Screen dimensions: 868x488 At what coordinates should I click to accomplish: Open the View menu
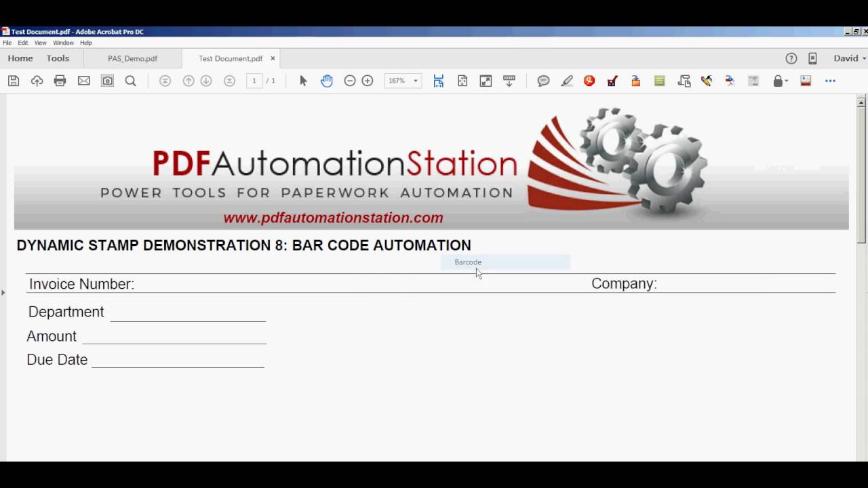point(41,43)
